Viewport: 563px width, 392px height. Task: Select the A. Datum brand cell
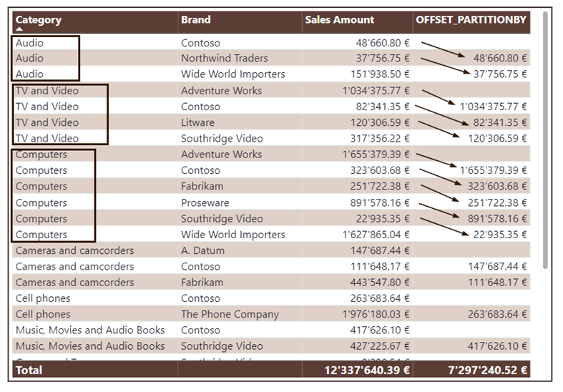click(x=202, y=250)
